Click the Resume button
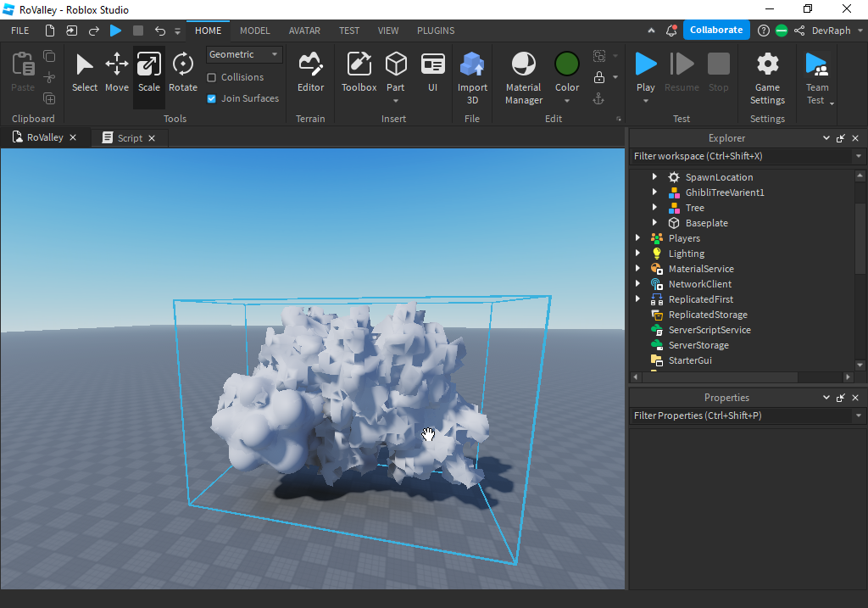Viewport: 868px width, 608px height. point(682,73)
